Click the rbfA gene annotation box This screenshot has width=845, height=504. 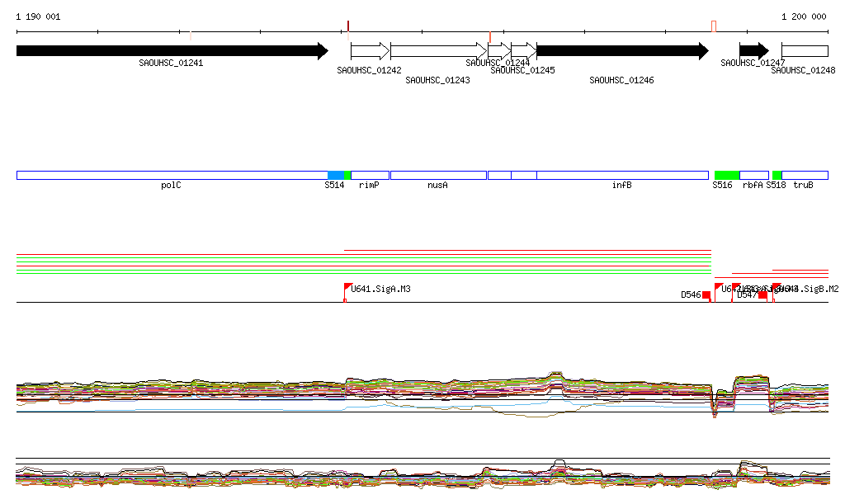(x=753, y=176)
